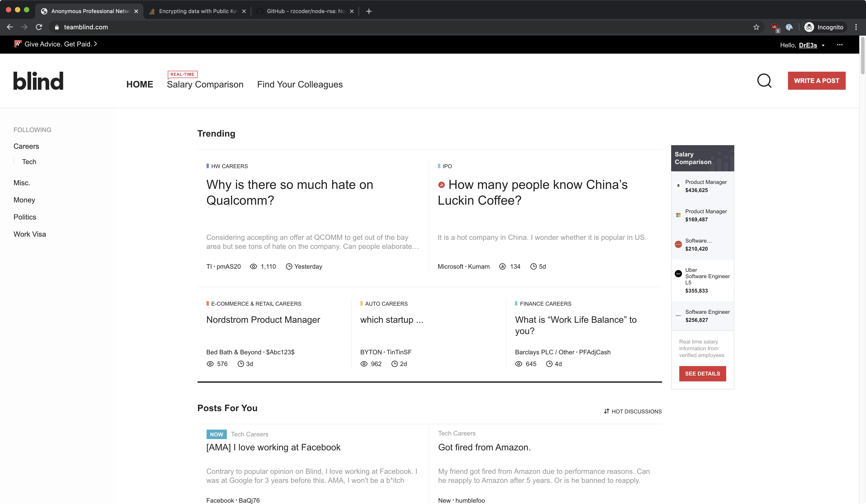Close the Encrypting data with Public Key tab
The width and height of the screenshot is (866, 504).
coord(244,11)
